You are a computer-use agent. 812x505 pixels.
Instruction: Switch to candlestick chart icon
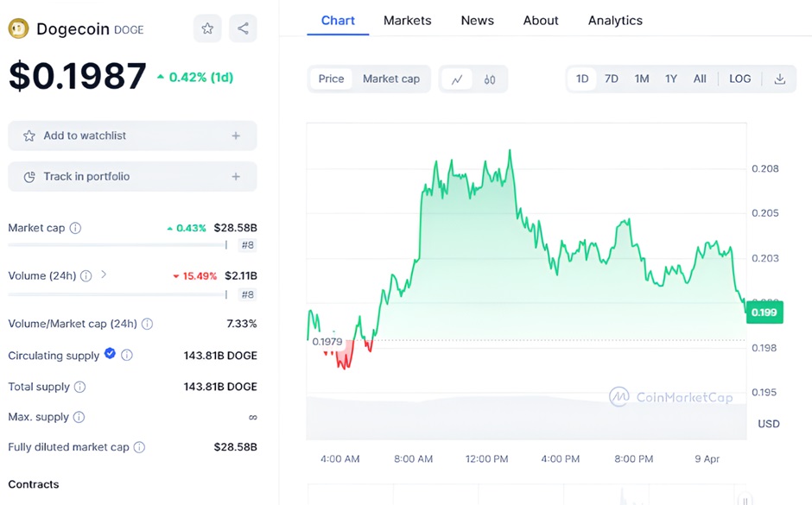click(x=490, y=79)
